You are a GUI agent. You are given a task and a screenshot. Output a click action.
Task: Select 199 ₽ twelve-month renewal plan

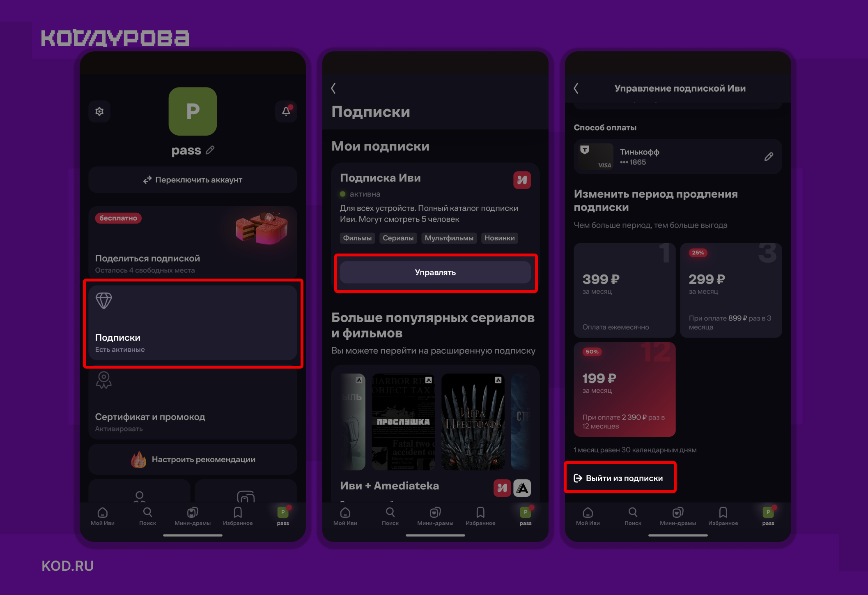click(625, 389)
